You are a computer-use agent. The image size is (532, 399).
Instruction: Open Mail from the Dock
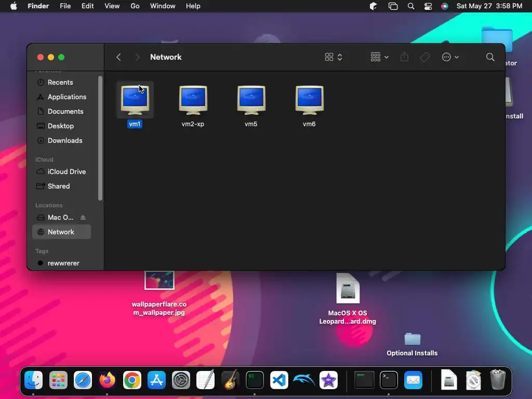pos(413,380)
